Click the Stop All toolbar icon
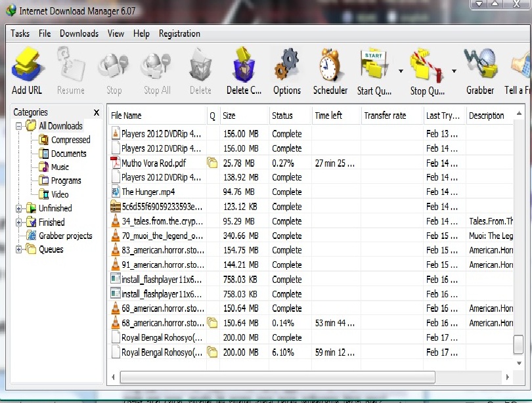532x403 pixels. tap(156, 65)
